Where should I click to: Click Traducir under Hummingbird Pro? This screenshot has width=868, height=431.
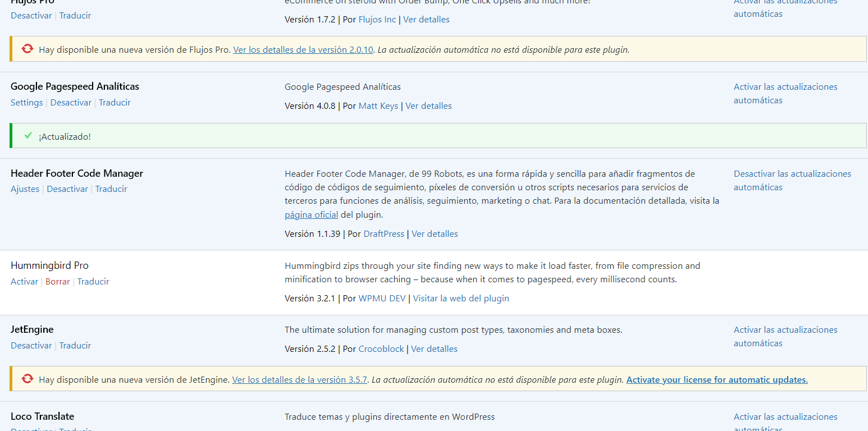[93, 281]
